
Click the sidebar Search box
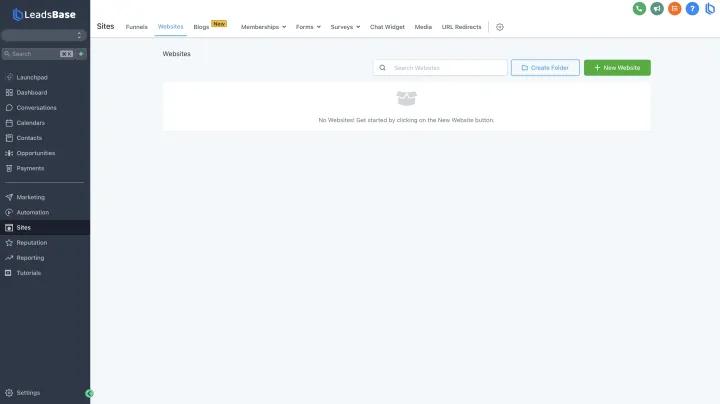[38, 54]
